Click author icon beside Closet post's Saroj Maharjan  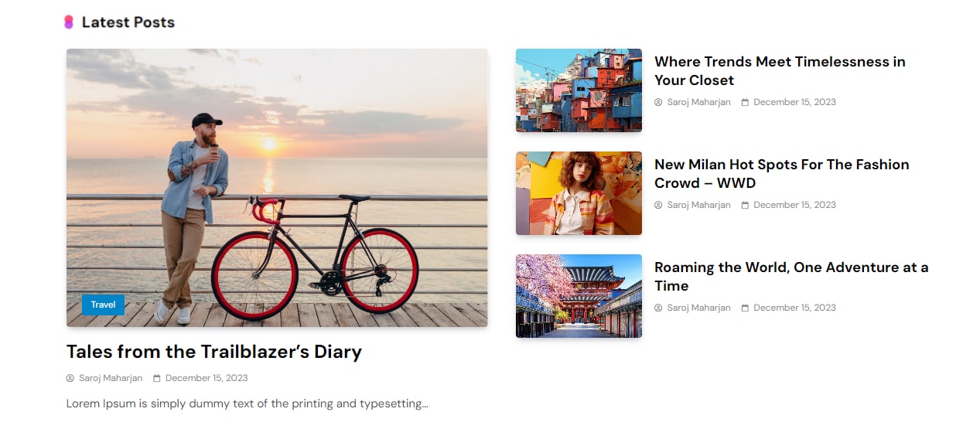coord(658,102)
